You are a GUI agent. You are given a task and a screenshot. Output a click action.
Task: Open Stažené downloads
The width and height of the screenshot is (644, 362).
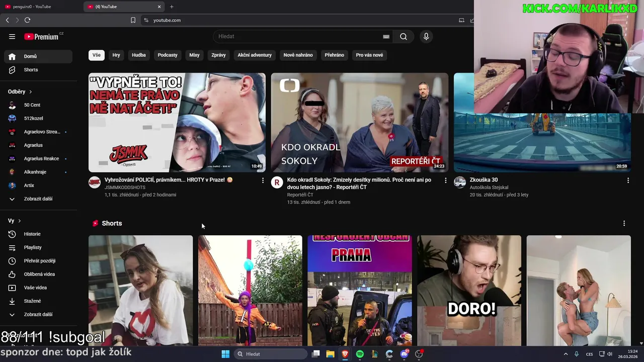[x=38, y=301]
